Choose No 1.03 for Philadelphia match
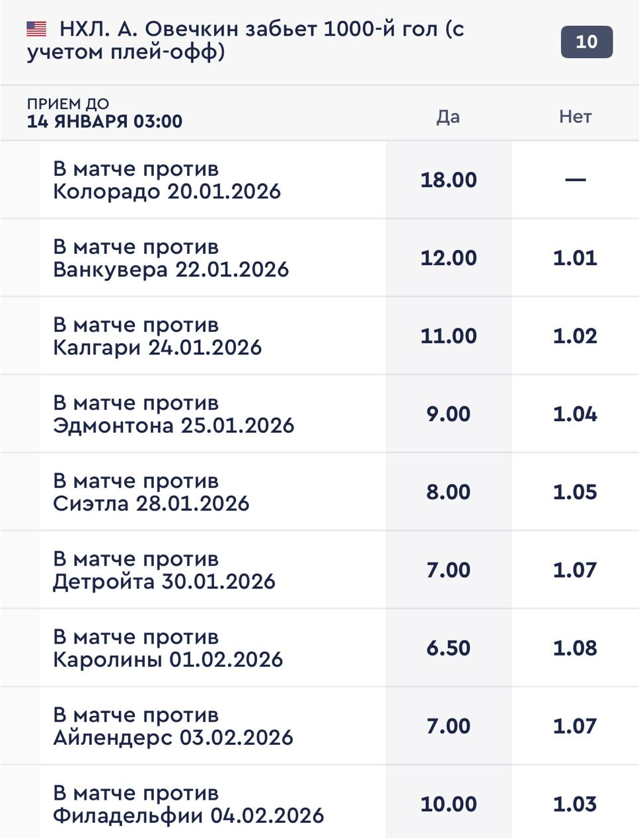 click(575, 804)
